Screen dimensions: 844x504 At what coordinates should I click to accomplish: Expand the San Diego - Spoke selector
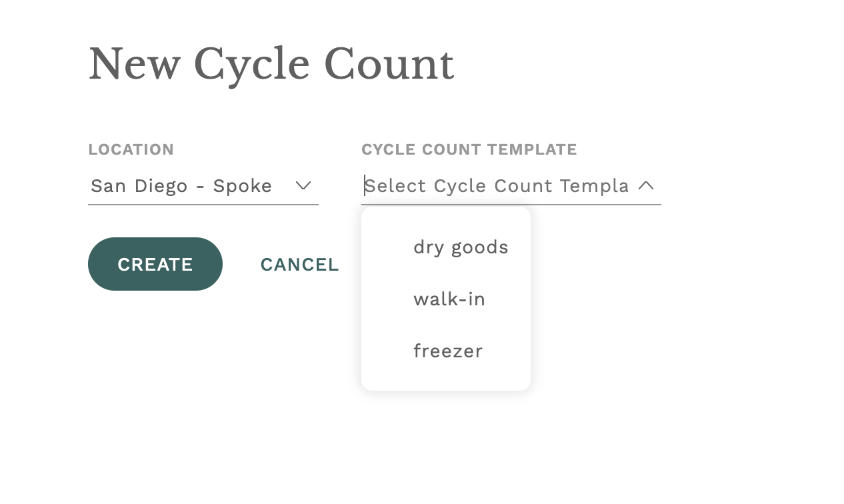click(303, 186)
